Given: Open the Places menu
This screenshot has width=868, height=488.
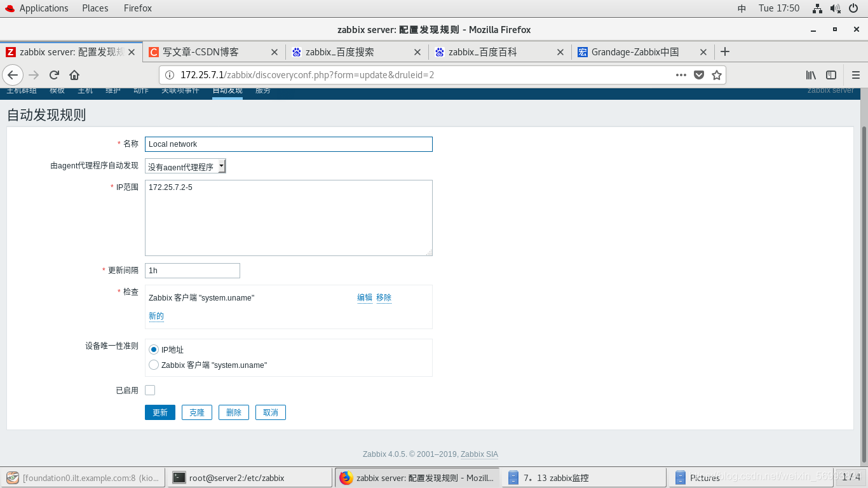Looking at the screenshot, I should [x=95, y=8].
